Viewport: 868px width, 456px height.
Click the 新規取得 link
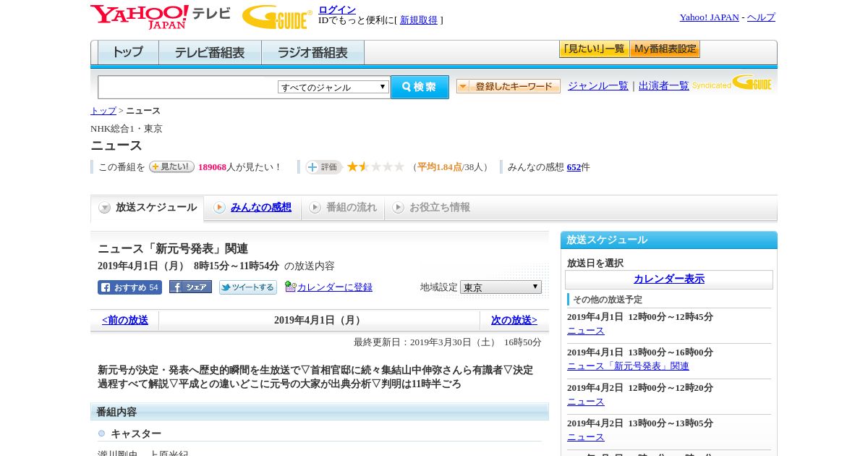coord(419,20)
